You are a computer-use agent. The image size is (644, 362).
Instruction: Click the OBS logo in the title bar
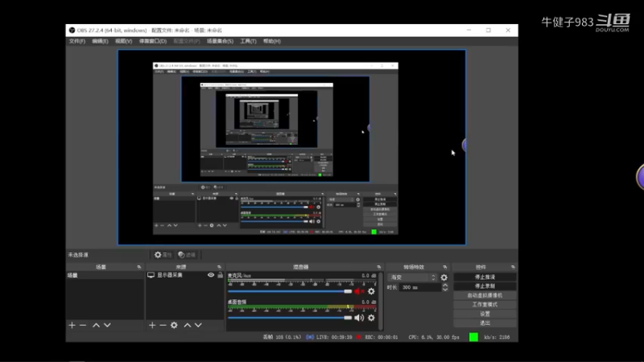click(x=72, y=31)
